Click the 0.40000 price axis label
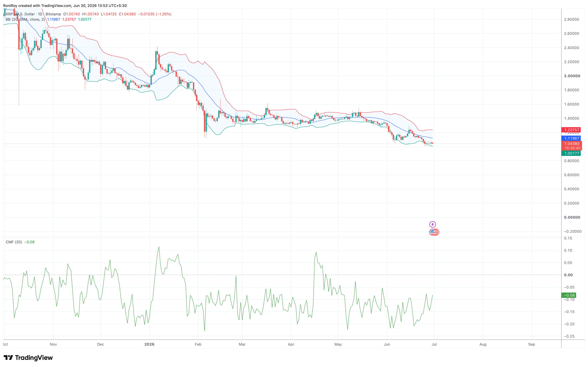 (572, 189)
